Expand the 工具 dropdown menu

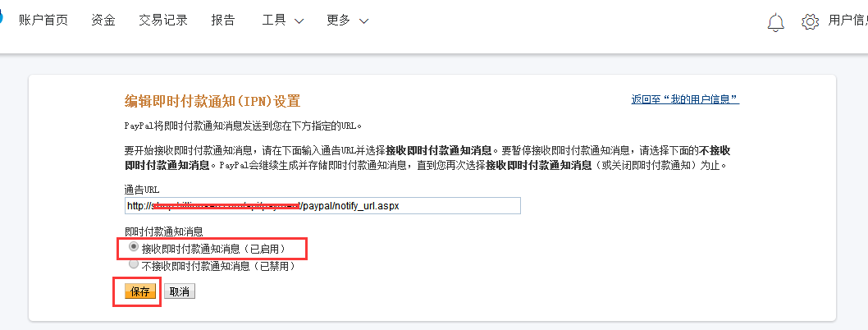click(x=283, y=21)
